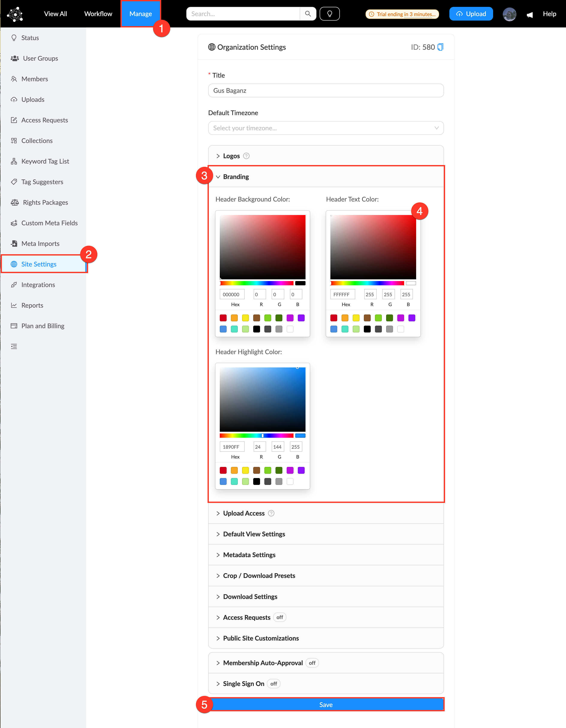This screenshot has width=566, height=728.
Task: Select the Keyword Tag List sidebar icon
Action: [x=14, y=161]
